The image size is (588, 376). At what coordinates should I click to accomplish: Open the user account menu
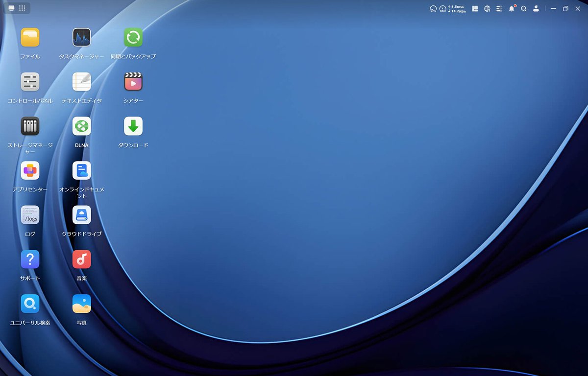tap(536, 8)
